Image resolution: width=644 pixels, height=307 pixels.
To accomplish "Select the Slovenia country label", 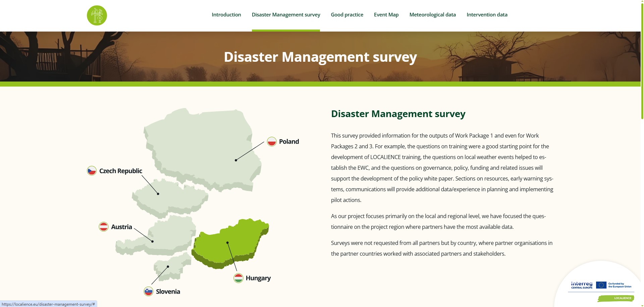I will [x=168, y=292].
